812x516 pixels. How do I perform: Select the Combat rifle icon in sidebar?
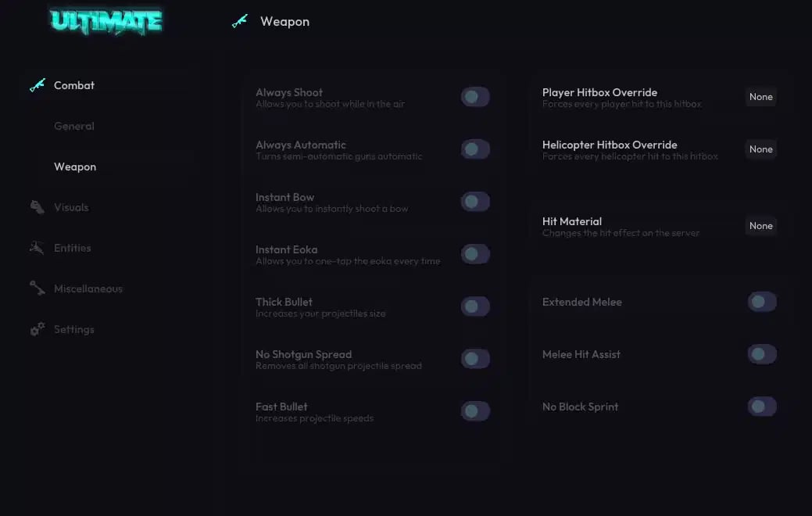pyautogui.click(x=37, y=85)
